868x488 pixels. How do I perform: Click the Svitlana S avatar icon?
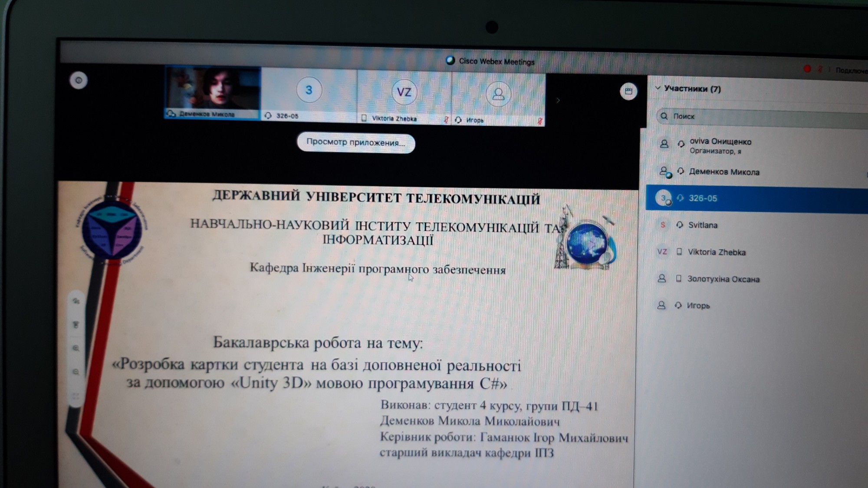tap(663, 225)
